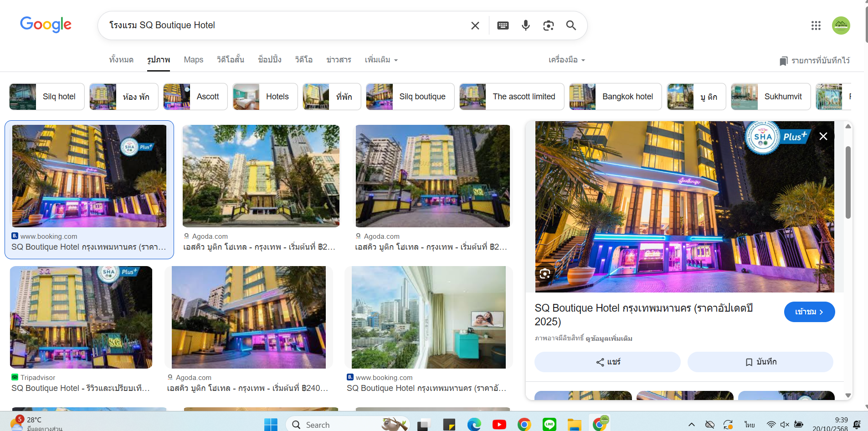Show hidden system tray icons

tap(691, 425)
